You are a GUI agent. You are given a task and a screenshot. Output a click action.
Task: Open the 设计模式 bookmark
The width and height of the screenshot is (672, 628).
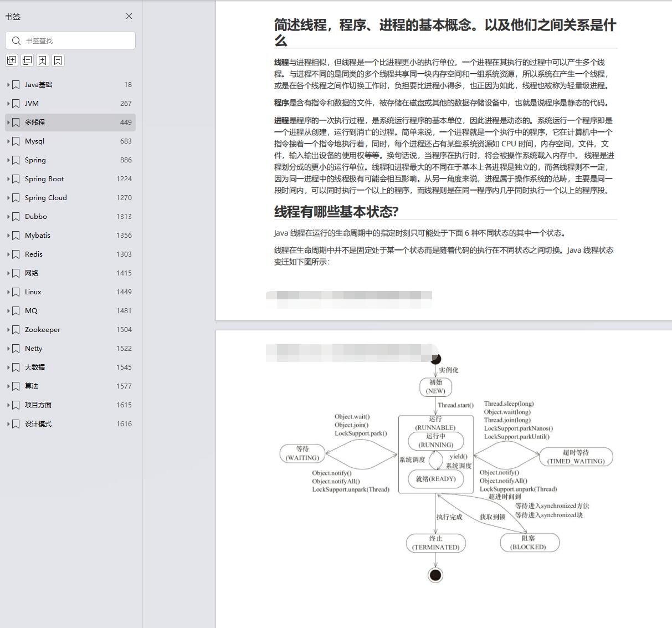(38, 424)
